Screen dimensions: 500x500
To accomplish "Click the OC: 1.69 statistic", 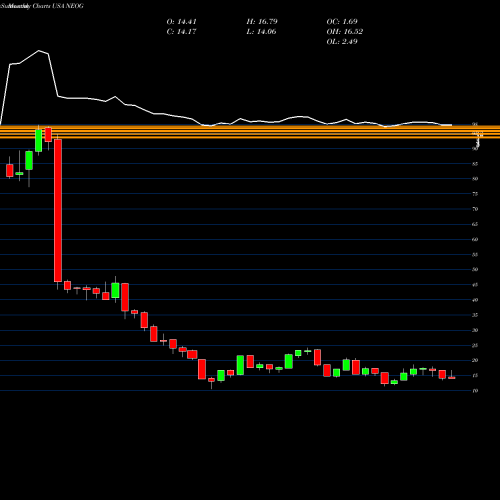I will click(x=342, y=22).
